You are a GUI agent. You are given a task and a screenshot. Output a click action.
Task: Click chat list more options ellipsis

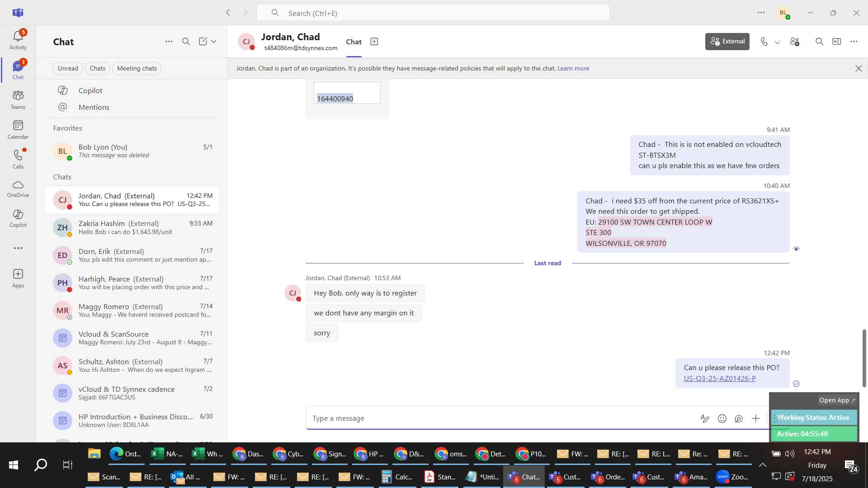169,42
